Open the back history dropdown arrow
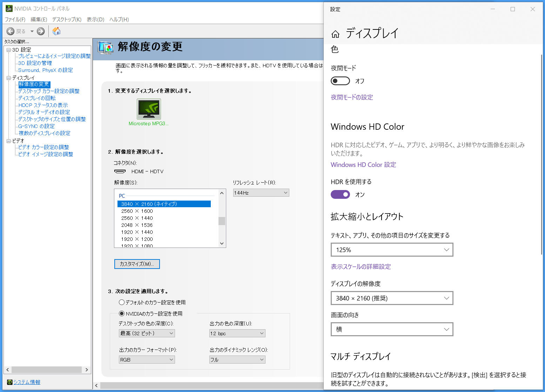The image size is (545, 392). [32, 31]
